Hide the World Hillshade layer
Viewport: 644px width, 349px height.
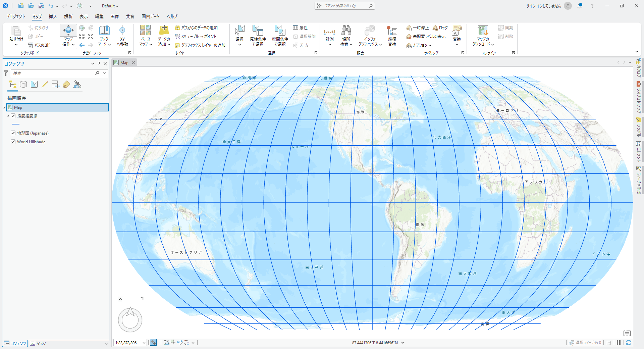(13, 142)
